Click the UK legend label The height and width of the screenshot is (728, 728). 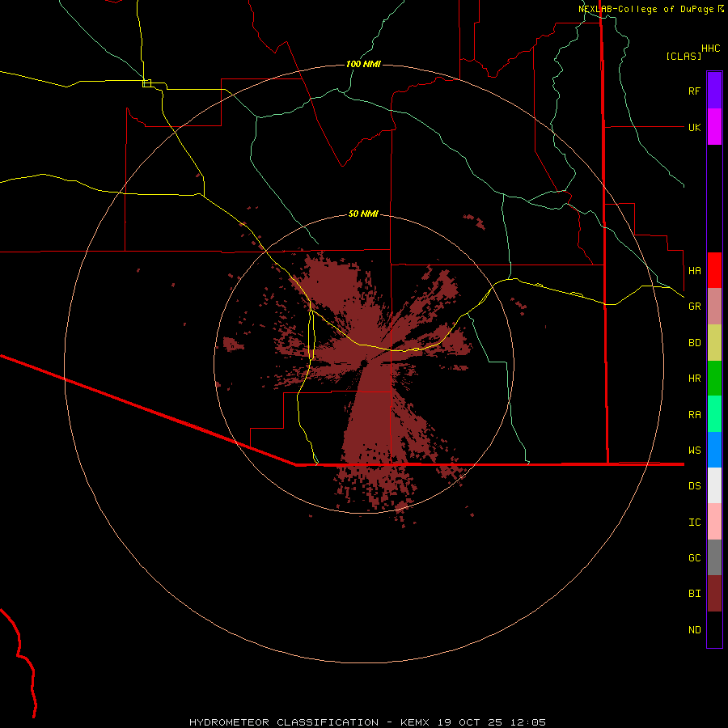pos(694,127)
